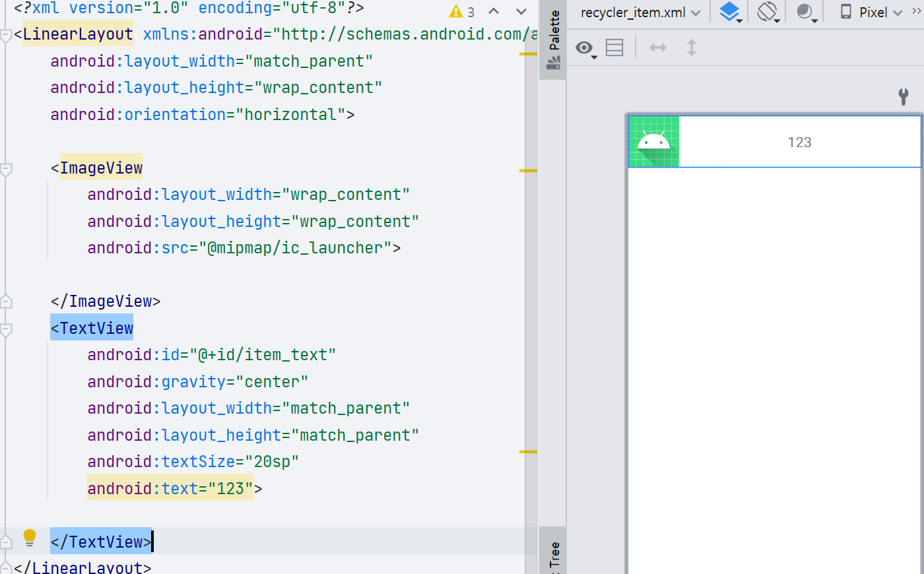Click fold marker at closing TextView tag
The width and height of the screenshot is (924, 574).
pyautogui.click(x=6, y=542)
